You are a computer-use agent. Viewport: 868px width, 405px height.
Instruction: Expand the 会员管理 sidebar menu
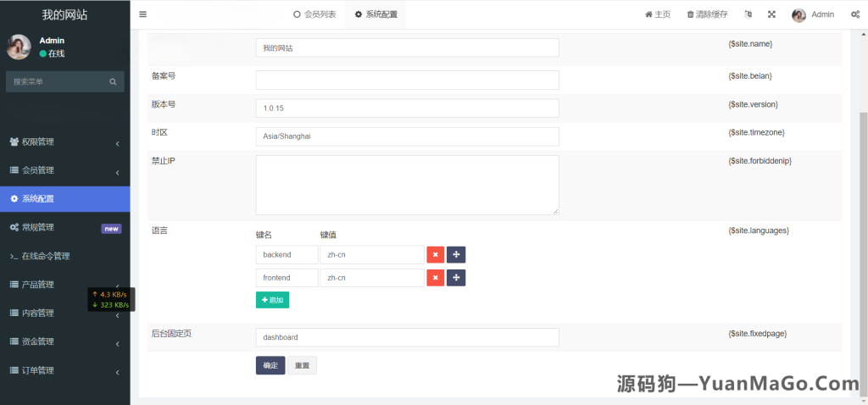click(x=64, y=170)
